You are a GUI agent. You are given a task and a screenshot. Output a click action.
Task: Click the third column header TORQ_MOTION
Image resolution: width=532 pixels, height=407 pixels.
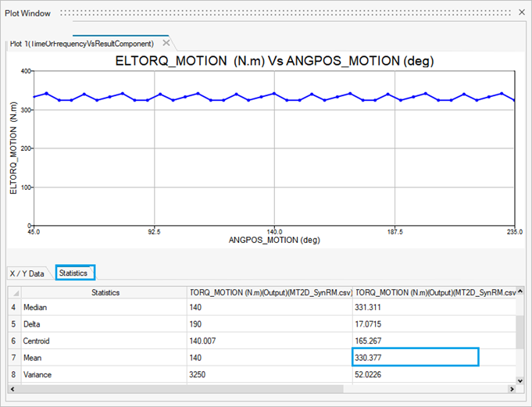click(433, 292)
